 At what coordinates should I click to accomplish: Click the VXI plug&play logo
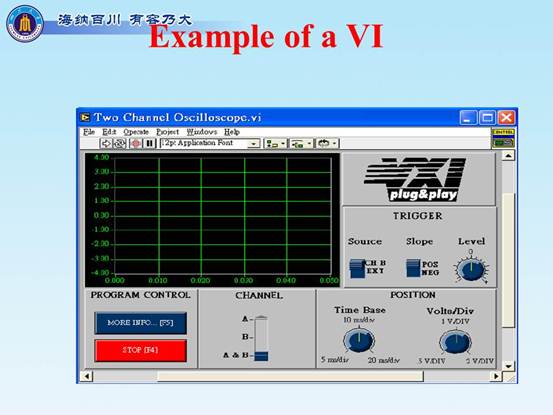pyautogui.click(x=414, y=179)
